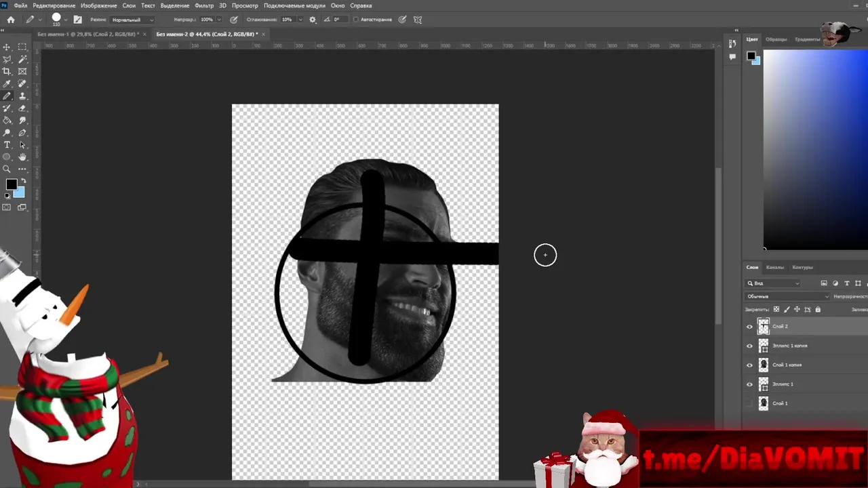868x488 pixels.
Task: Select the Ellipse shape tool
Action: pos(7,157)
